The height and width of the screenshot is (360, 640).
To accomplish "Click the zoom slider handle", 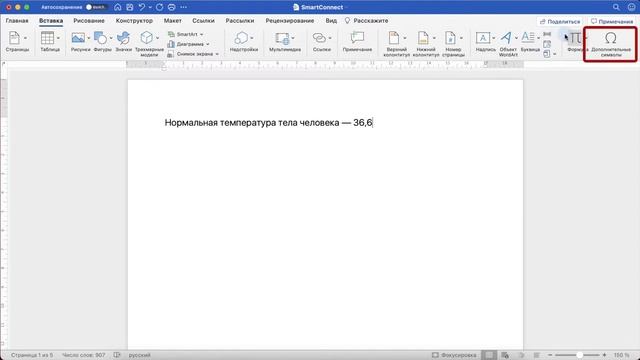I will click(x=579, y=355).
